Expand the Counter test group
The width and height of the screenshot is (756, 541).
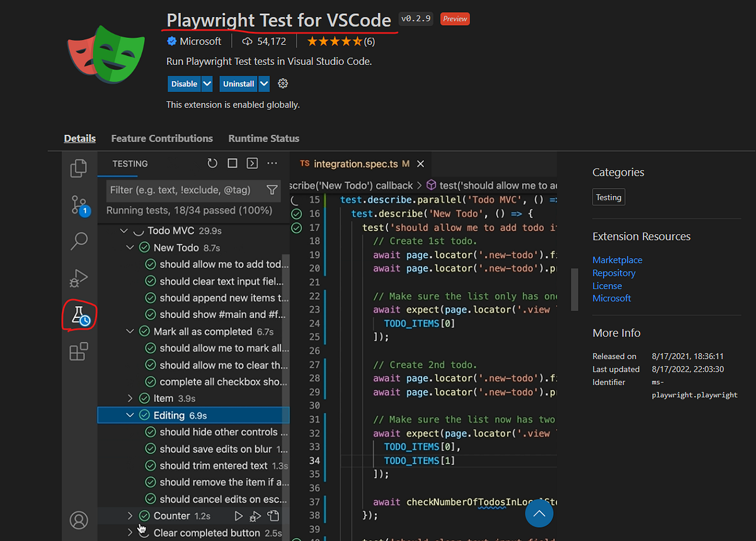click(129, 515)
